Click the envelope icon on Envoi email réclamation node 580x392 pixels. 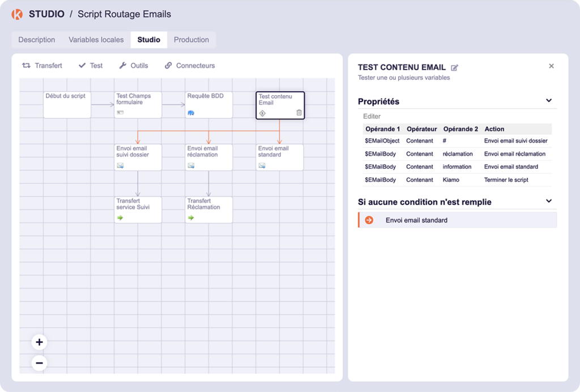pyautogui.click(x=190, y=165)
